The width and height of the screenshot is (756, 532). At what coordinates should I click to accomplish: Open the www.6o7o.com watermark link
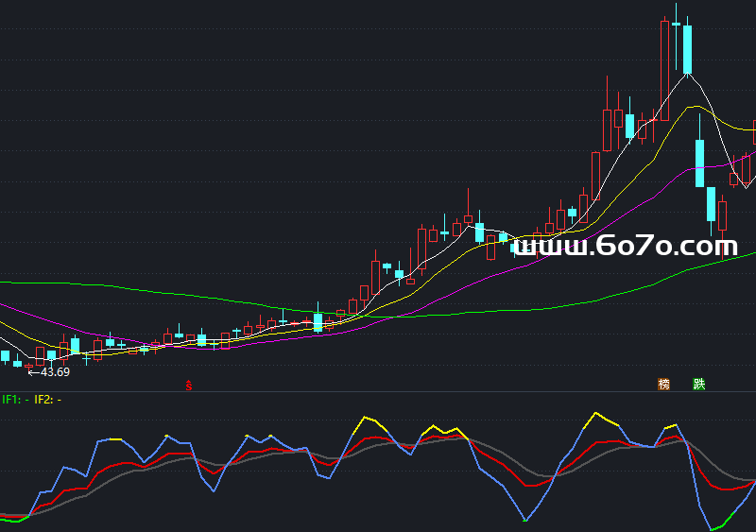(x=630, y=247)
